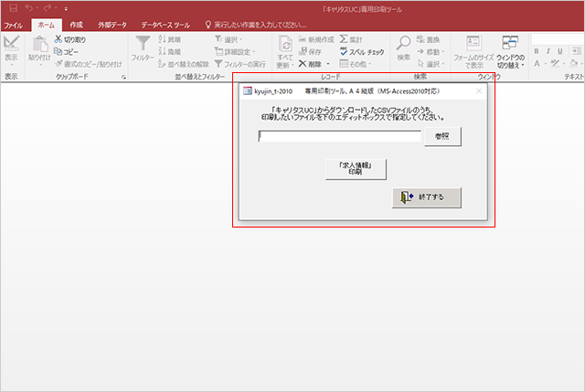Viewport: 585px width, 392px height.
Task: Click the Save icon in quick access toolbar
Action: [13, 8]
